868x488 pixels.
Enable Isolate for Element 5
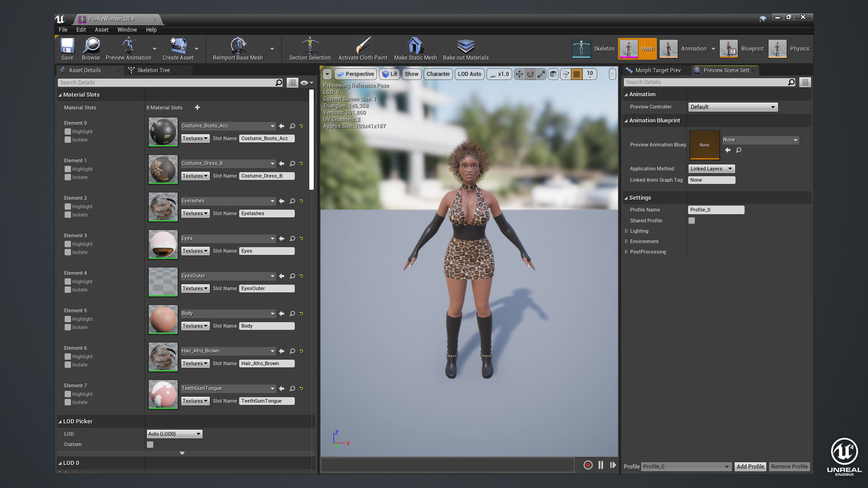[68, 327]
